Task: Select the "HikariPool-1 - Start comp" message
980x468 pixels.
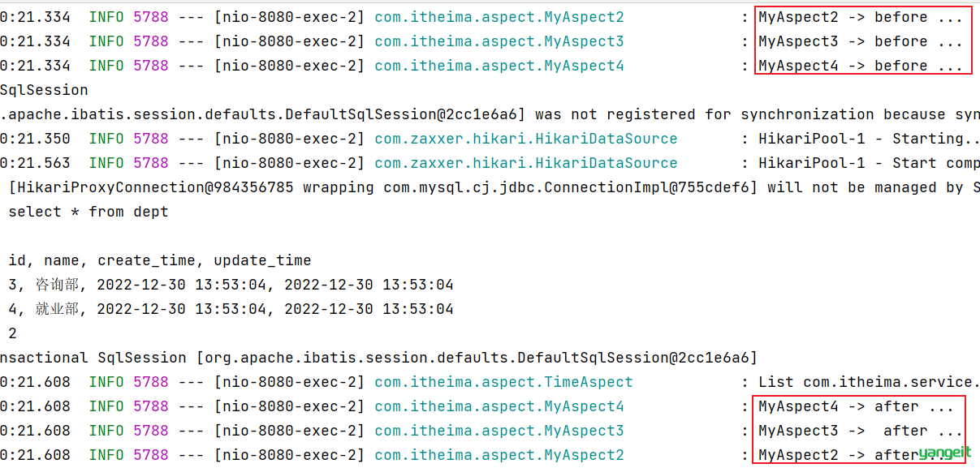Action: pyautogui.click(x=869, y=163)
